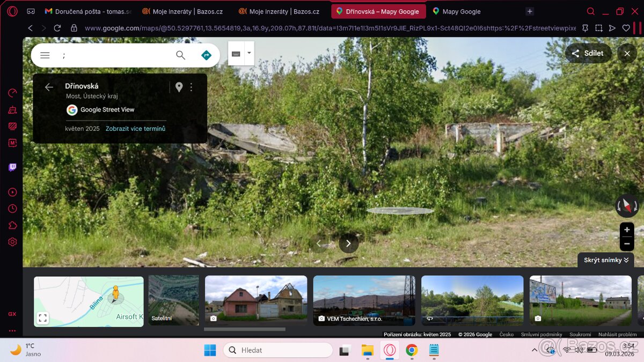Image resolution: width=644 pixels, height=362 pixels.
Task: Open Twitch in Opera sidebar
Action: [12, 167]
